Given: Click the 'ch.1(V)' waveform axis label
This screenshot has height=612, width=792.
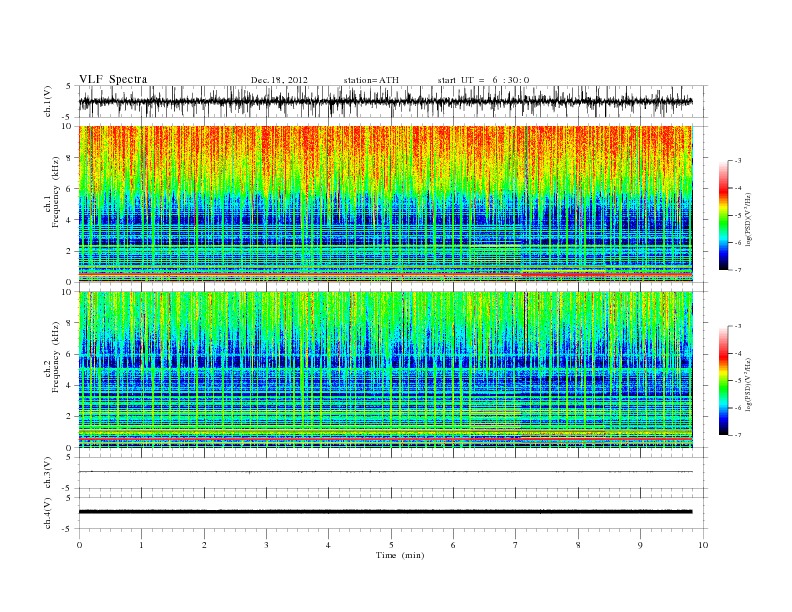Looking at the screenshot, I should (47, 101).
